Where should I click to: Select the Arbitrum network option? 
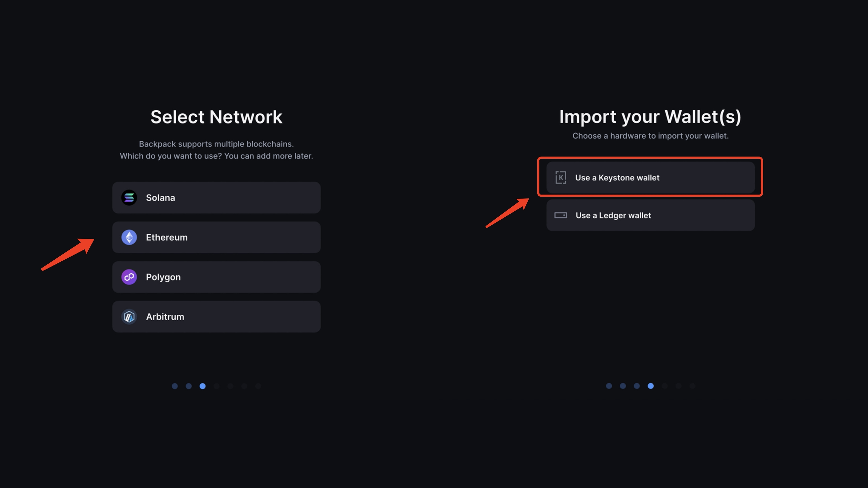point(216,317)
